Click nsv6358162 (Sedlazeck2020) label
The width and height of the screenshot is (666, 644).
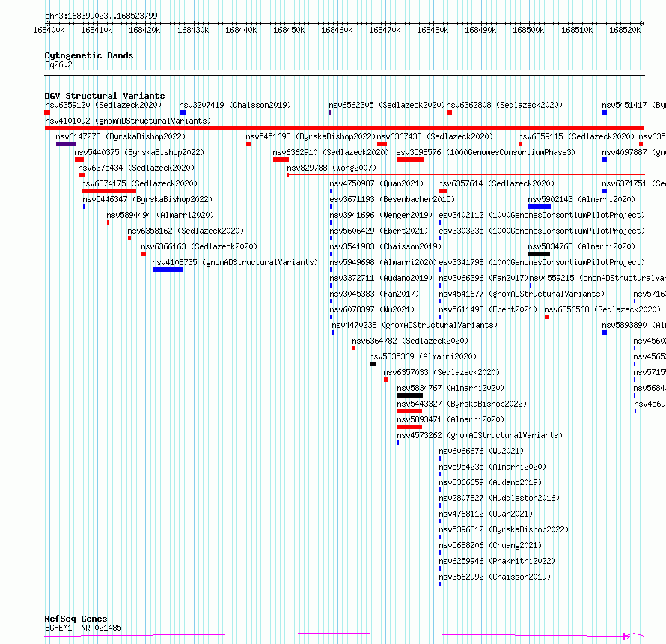[x=186, y=231]
